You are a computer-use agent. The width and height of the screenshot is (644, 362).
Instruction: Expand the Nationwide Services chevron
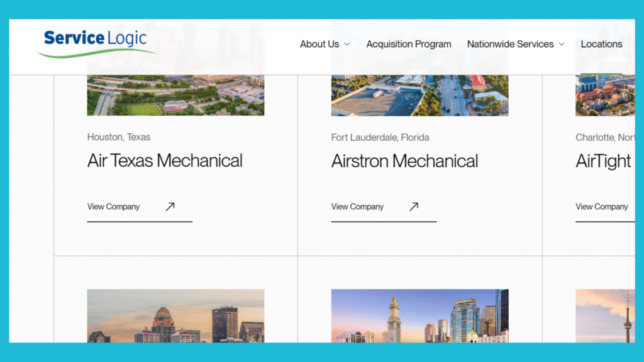[562, 45]
